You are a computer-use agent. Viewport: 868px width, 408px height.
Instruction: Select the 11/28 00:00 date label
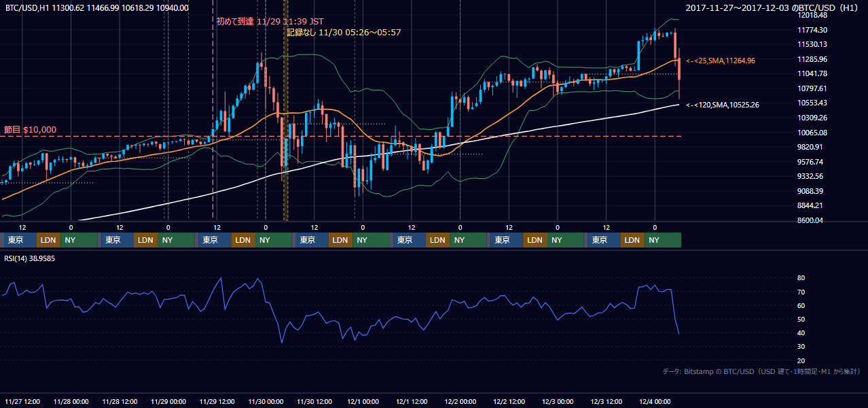pos(71,401)
